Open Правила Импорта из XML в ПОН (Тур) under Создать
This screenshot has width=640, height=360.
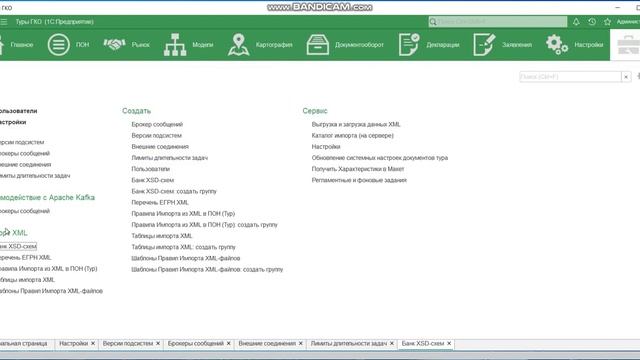183,213
